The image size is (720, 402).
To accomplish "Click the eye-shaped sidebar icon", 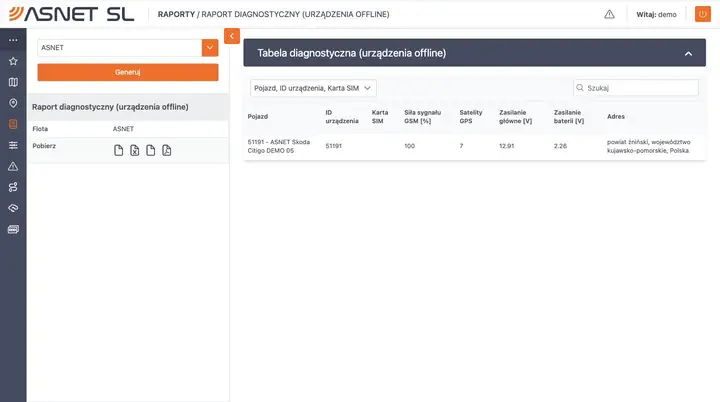I will click(13, 208).
